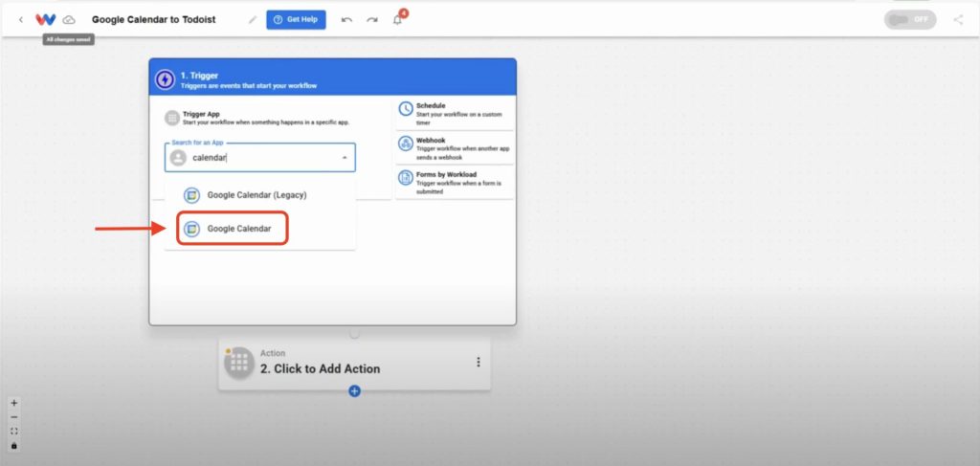Click the Webhook icon

[406, 143]
